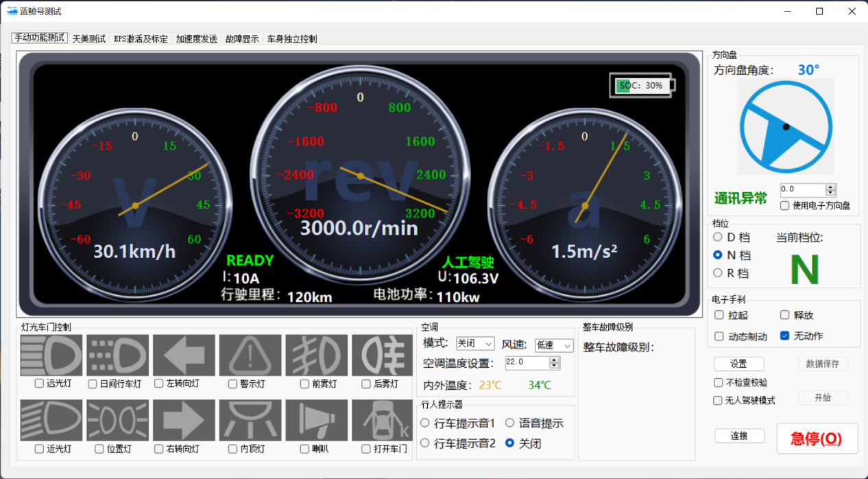
Task: Increase AC temperature with the up stepper arrow
Action: click(554, 359)
